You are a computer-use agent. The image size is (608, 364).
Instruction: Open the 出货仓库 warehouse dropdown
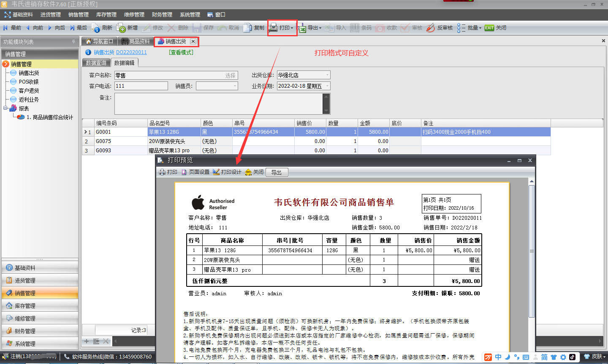[327, 75]
